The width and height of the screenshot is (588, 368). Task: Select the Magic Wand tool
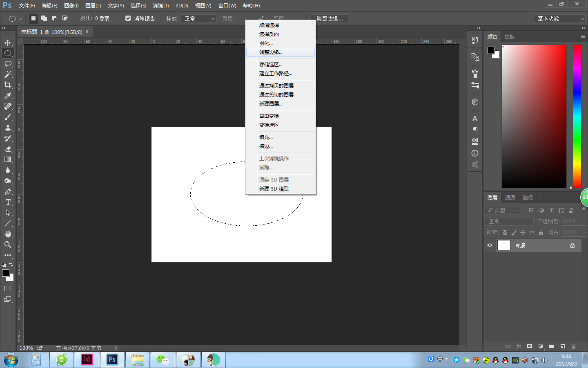coord(8,74)
